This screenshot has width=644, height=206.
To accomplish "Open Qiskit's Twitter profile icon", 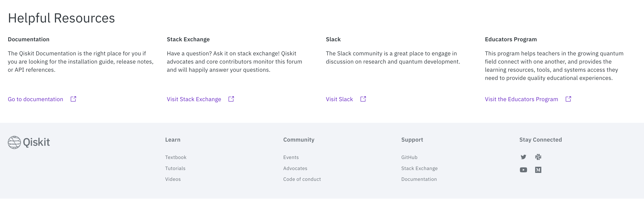I will pos(523,157).
